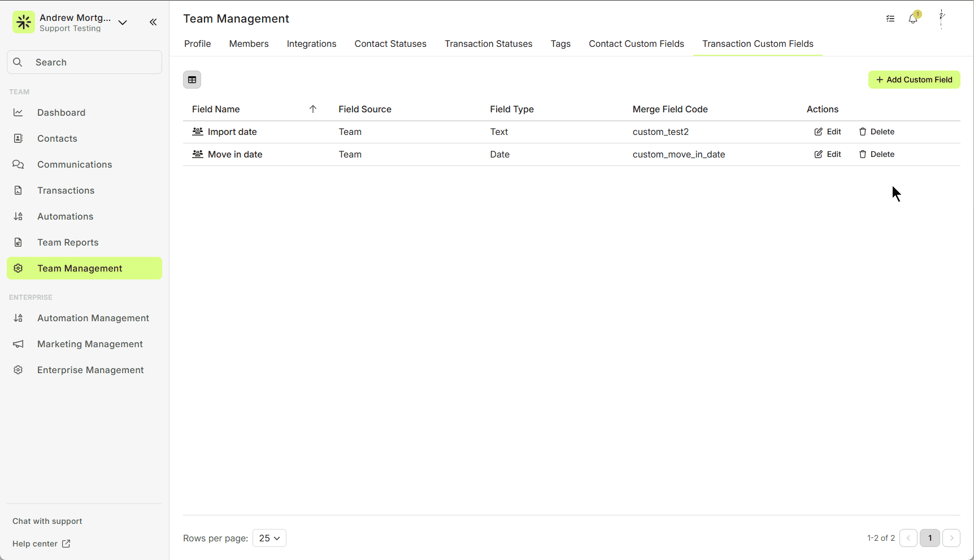The image size is (974, 560).
Task: Collapse the sidebar with double-chevron icon
Action: (153, 22)
